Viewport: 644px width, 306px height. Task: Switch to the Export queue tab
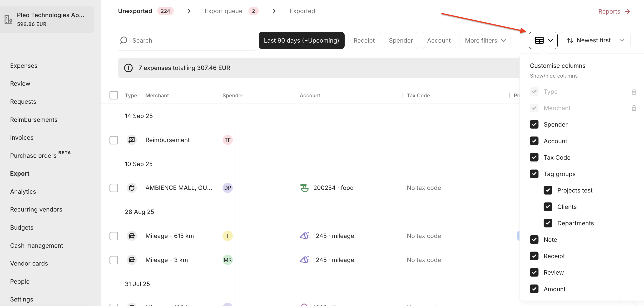pos(223,11)
